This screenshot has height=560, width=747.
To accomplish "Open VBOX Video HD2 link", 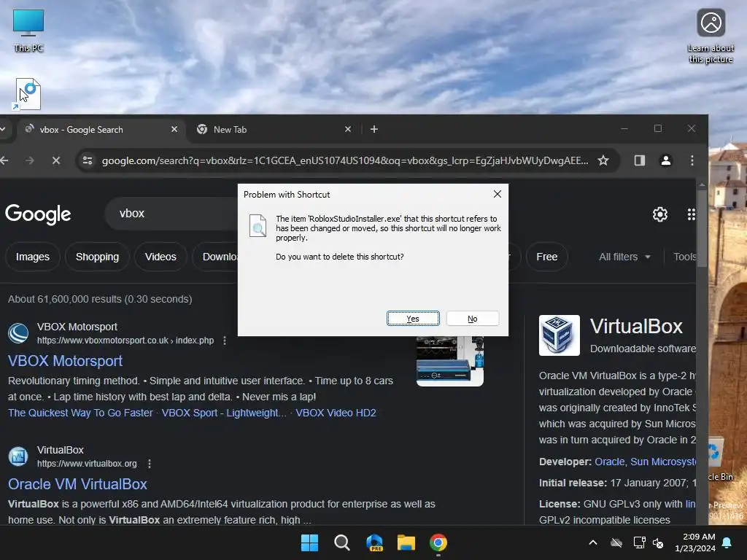I will point(336,413).
